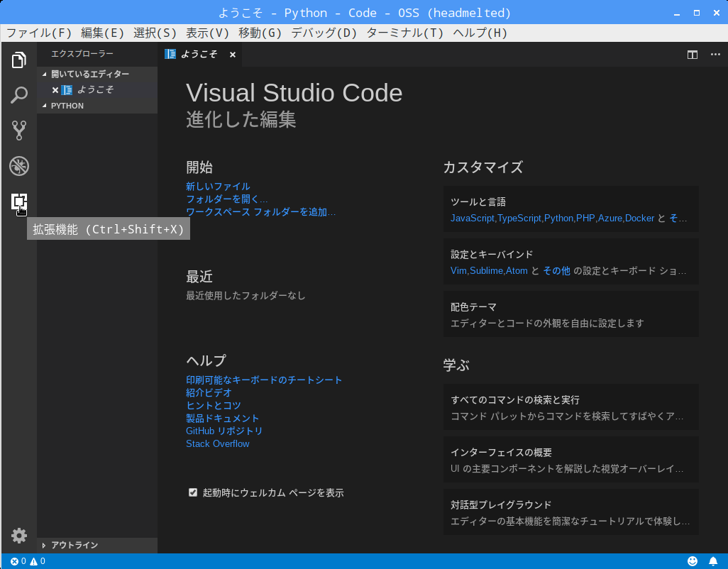Click the PHP language link

click(585, 218)
